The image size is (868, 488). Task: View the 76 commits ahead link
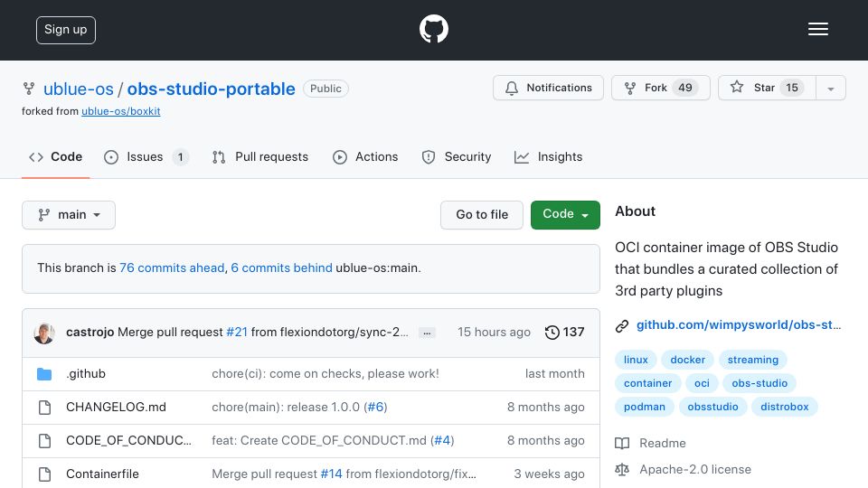pos(172,267)
